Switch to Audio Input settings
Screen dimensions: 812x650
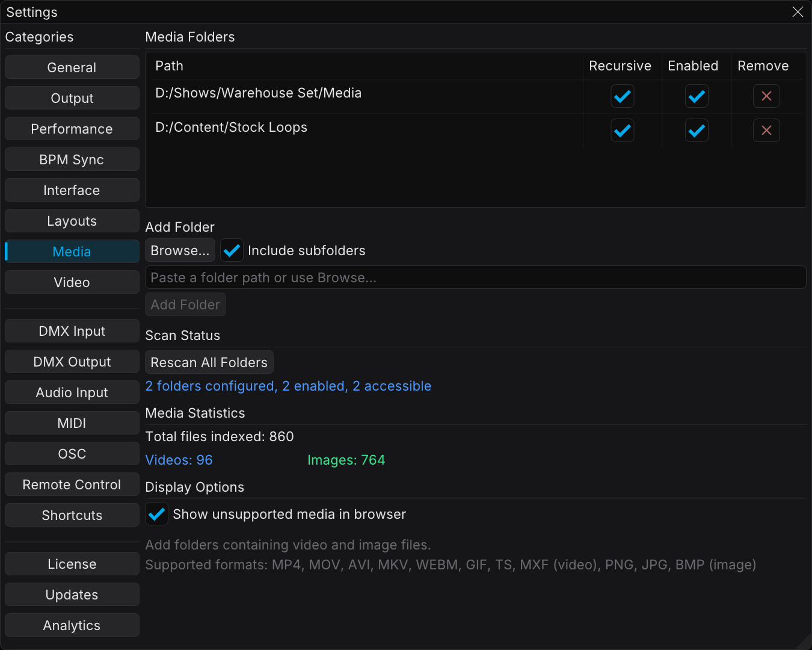pos(72,392)
